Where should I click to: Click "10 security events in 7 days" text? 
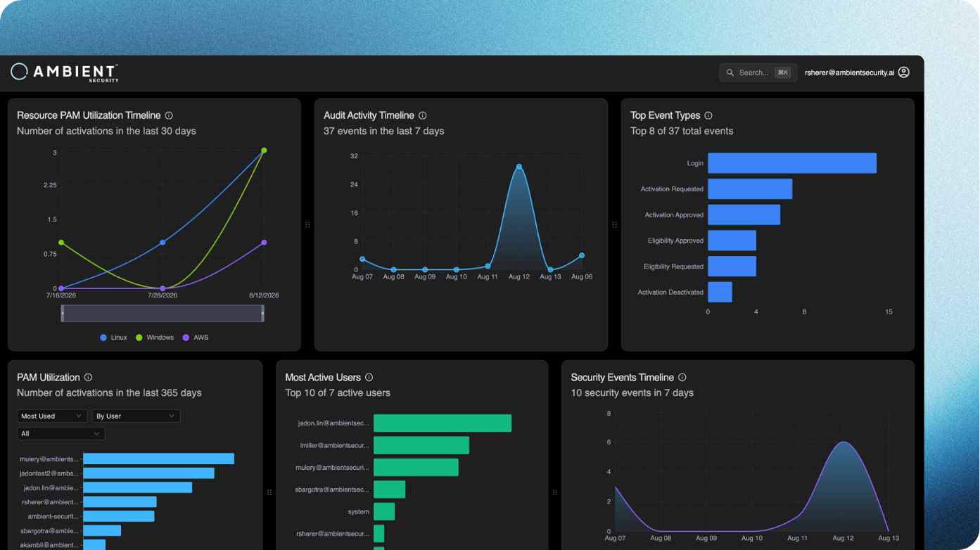[x=632, y=393]
